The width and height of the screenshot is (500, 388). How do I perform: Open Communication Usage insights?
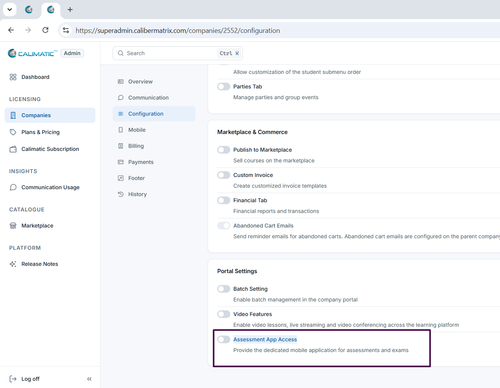[50, 187]
